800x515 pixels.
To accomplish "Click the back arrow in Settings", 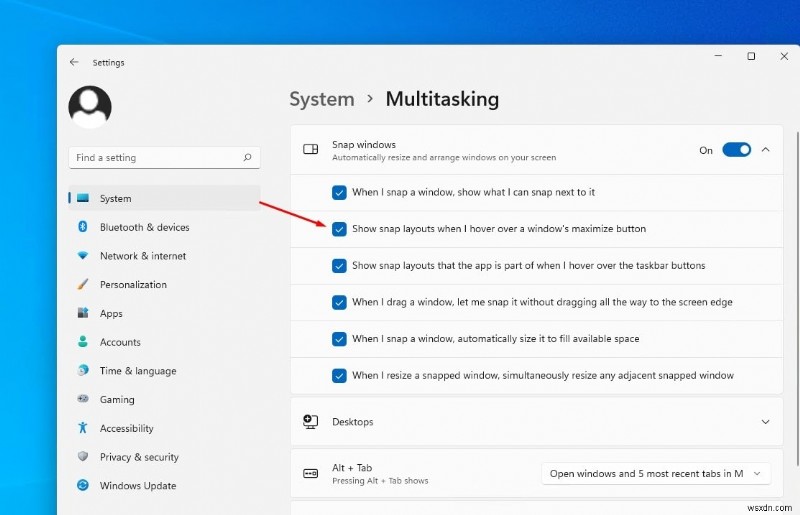I will point(74,62).
